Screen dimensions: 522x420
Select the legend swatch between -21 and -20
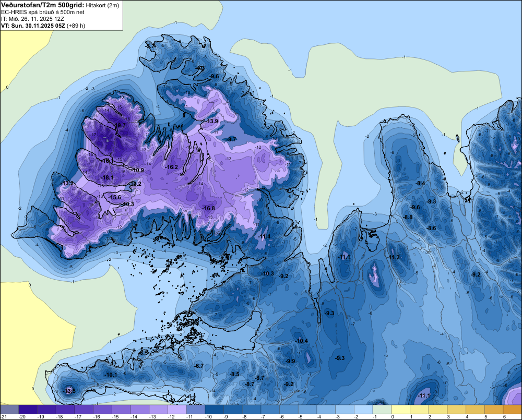click(9, 410)
